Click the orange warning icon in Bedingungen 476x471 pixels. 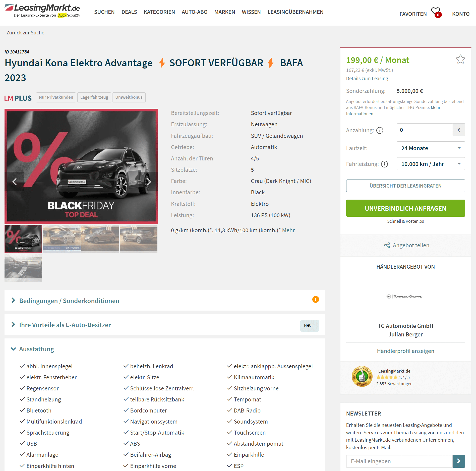(315, 299)
